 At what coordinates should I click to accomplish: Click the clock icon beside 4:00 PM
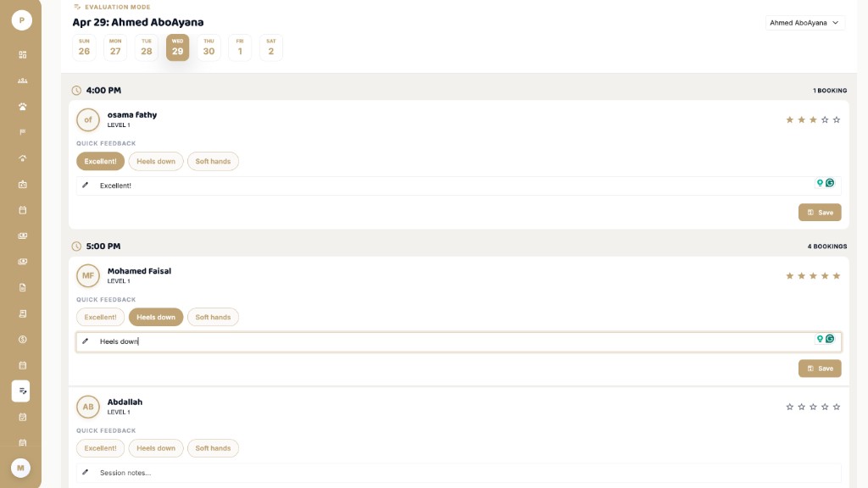click(76, 90)
